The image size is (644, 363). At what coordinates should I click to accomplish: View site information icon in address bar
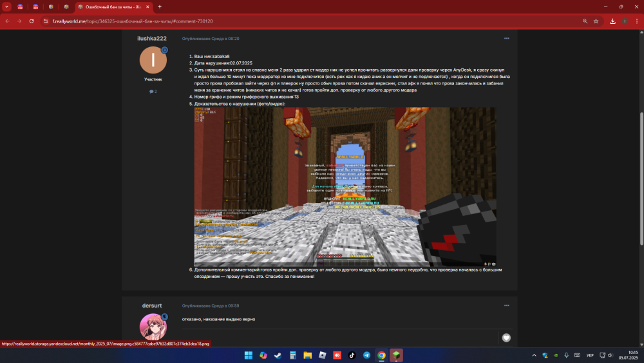tap(46, 21)
